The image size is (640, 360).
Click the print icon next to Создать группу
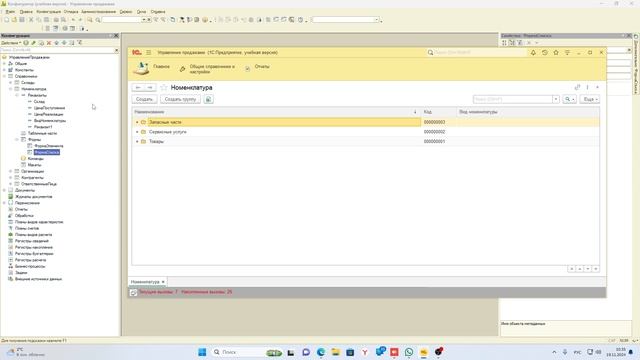pos(209,99)
